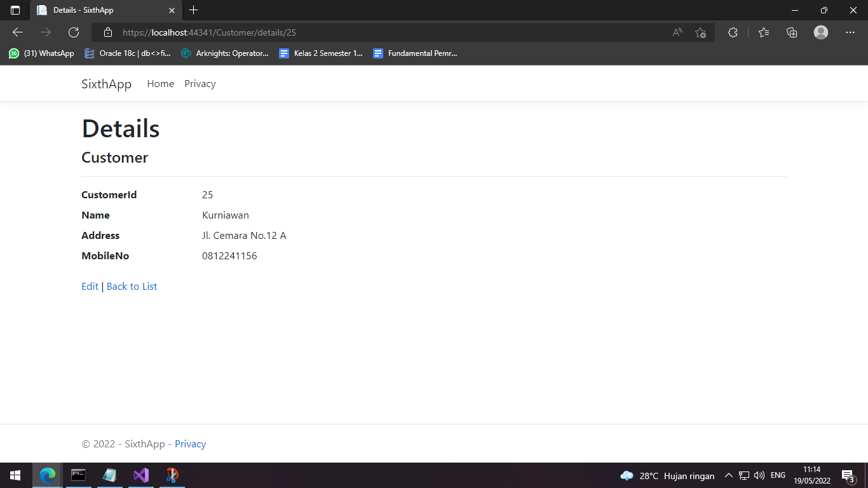The height and width of the screenshot is (488, 868).
Task: Reload the page with refresh icon
Action: click(x=74, y=32)
